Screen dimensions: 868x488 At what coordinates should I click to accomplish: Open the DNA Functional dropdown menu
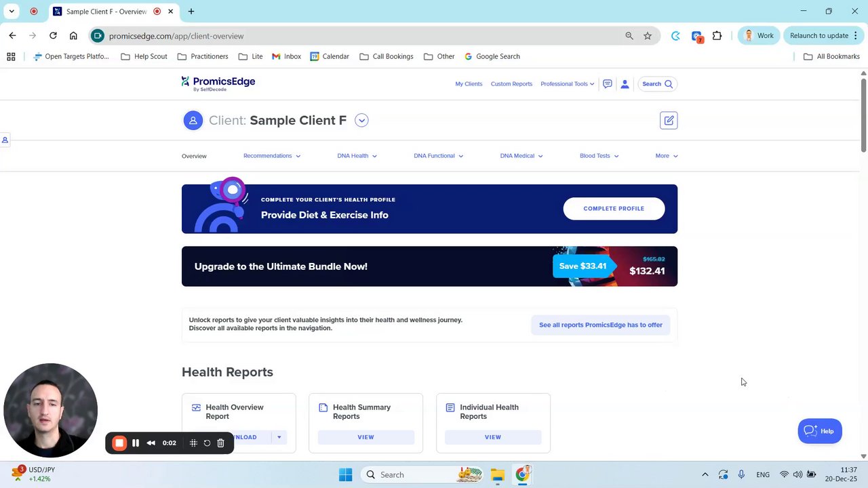point(439,156)
